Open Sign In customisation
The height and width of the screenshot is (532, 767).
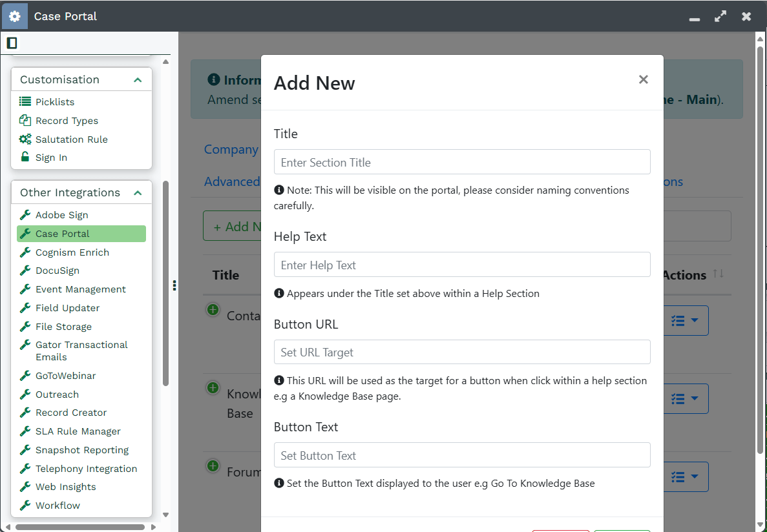click(x=51, y=158)
